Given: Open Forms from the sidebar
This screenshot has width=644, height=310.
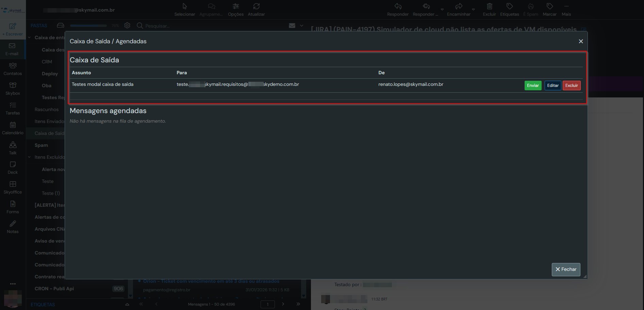Looking at the screenshot, I should coord(13,207).
